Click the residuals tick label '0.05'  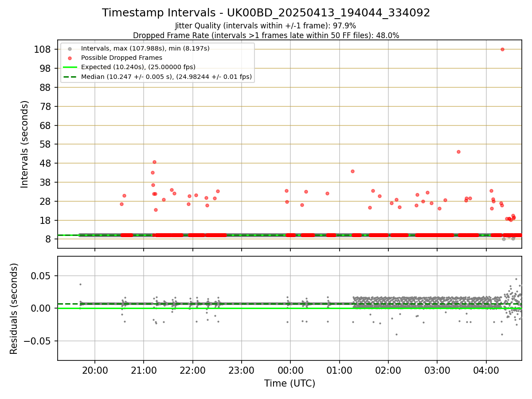point(42,276)
